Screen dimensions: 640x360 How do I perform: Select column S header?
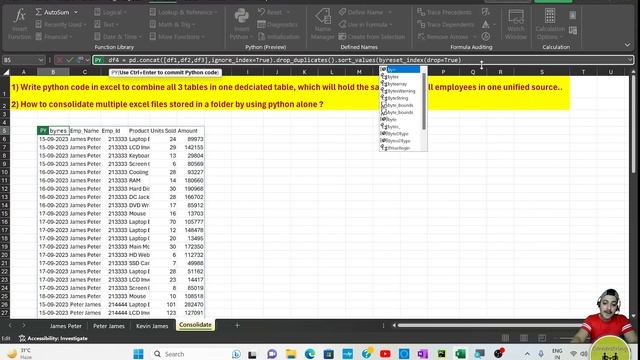(x=542, y=72)
